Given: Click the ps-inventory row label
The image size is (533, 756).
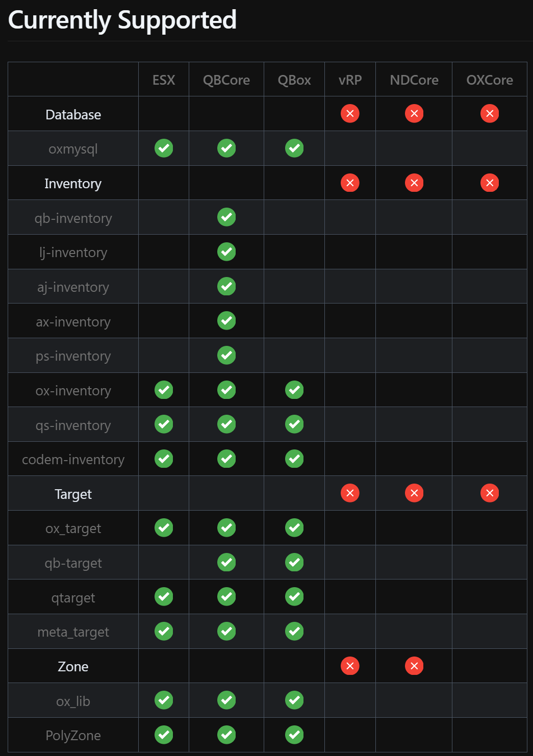Looking at the screenshot, I should 73,356.
